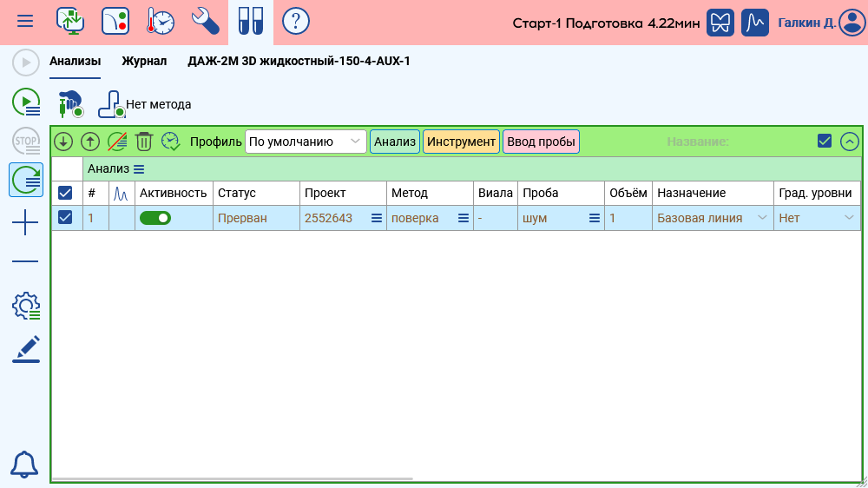Click the gray STOP icon
Viewport: 868px width, 488px height.
click(25, 141)
